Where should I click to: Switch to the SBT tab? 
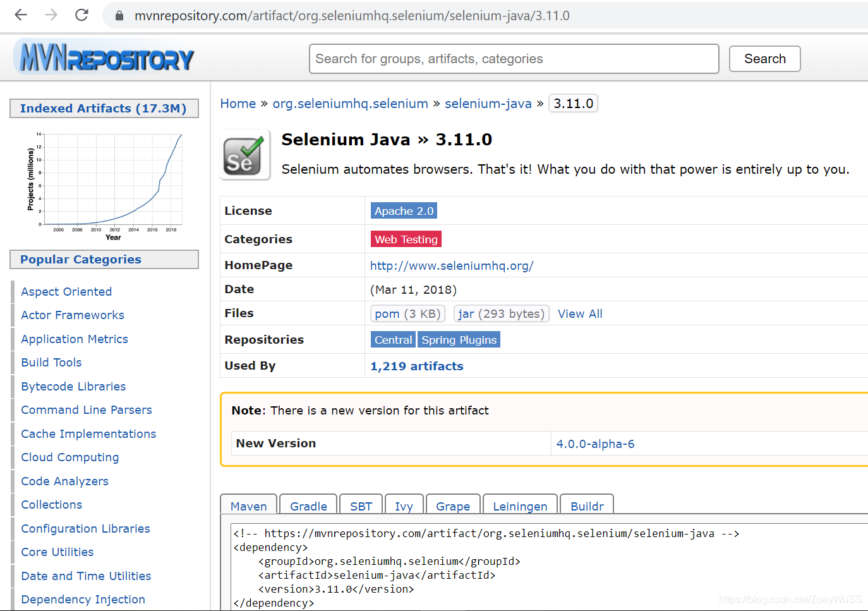(361, 505)
